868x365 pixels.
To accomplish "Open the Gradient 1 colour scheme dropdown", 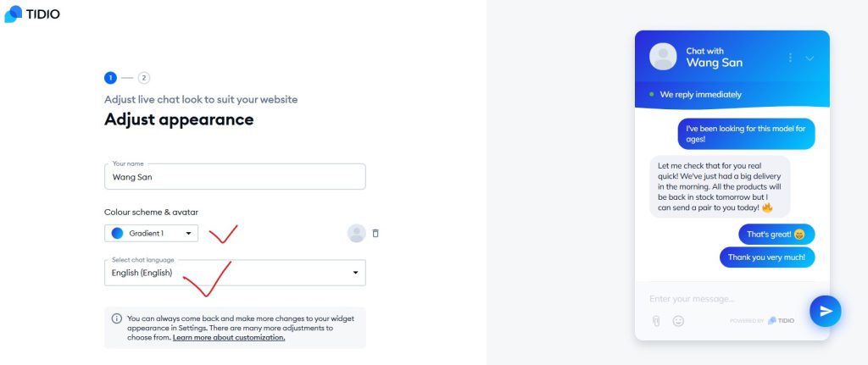I will click(151, 233).
